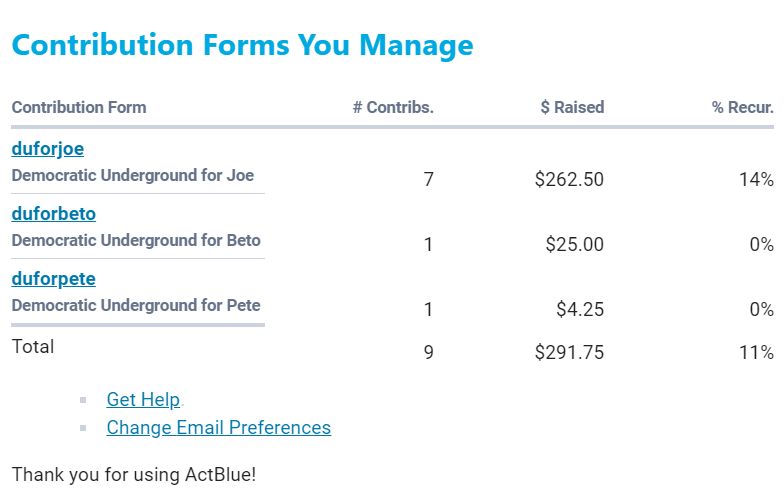This screenshot has height=500, width=784.
Task: Open Change Email Preferences link
Action: click(x=218, y=427)
